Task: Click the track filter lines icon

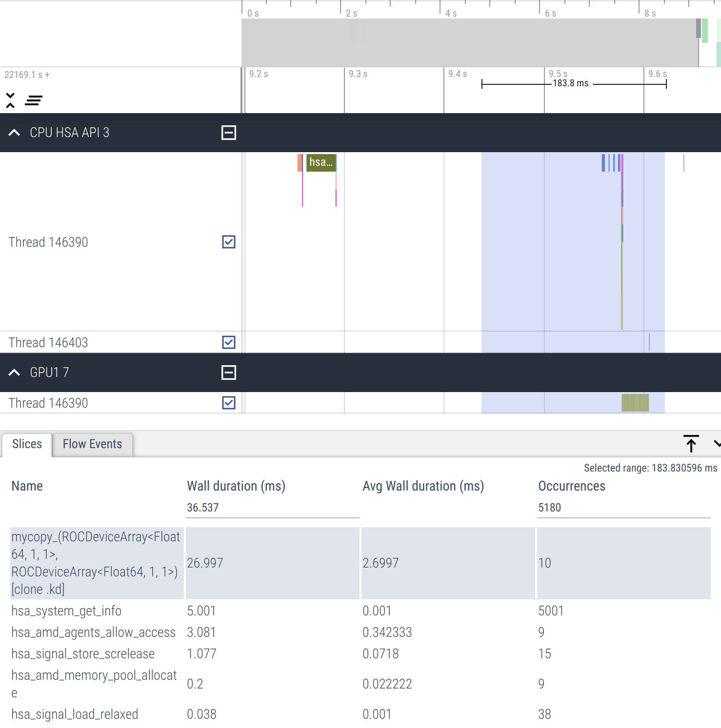Action: [34, 100]
